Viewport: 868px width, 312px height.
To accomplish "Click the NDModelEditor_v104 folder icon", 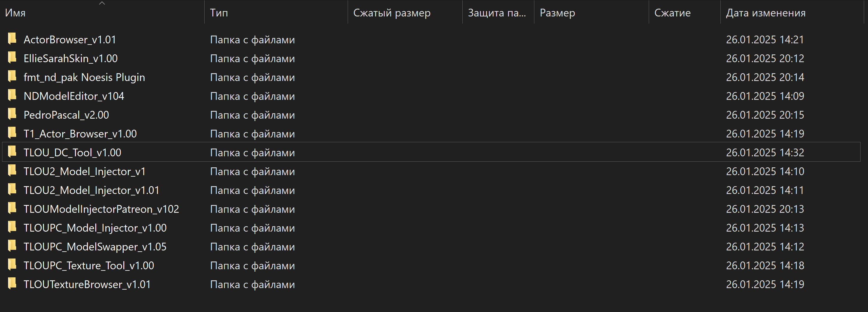I will pos(12,96).
